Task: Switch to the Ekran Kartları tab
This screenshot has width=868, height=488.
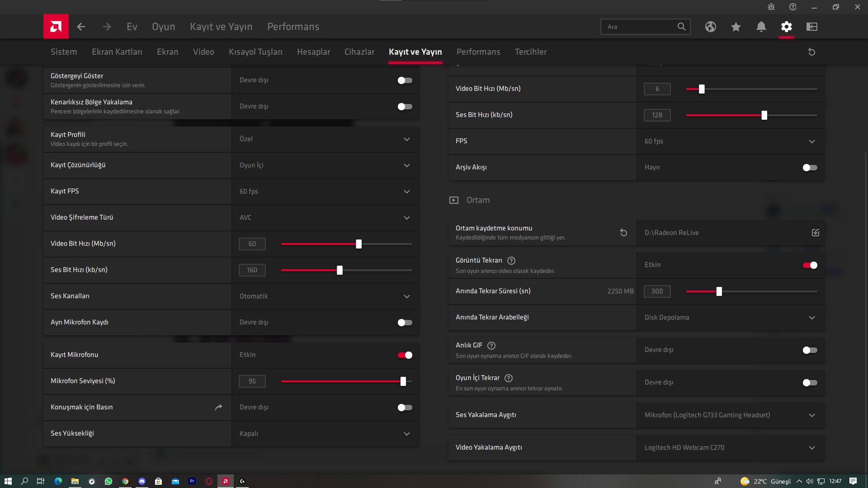Action: (117, 52)
